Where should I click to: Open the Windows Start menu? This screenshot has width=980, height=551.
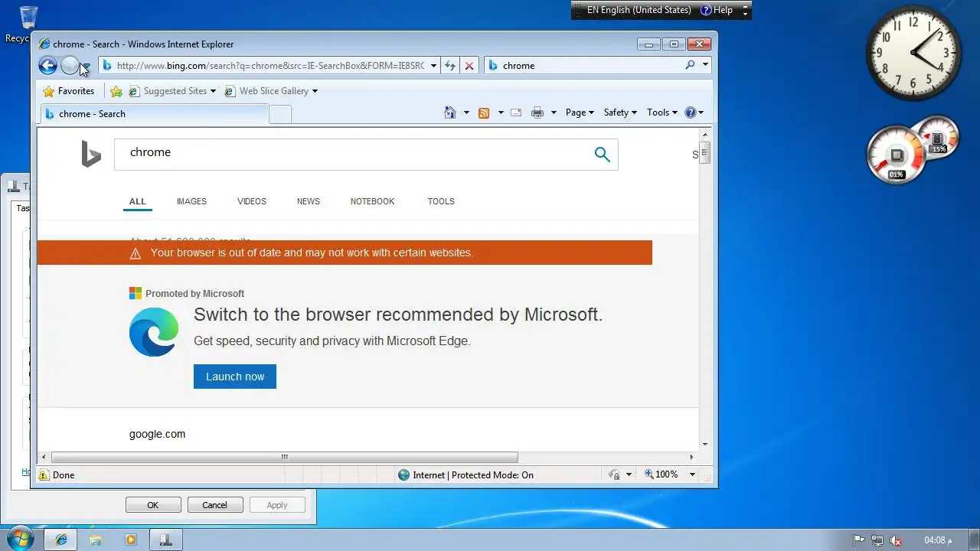(x=19, y=539)
